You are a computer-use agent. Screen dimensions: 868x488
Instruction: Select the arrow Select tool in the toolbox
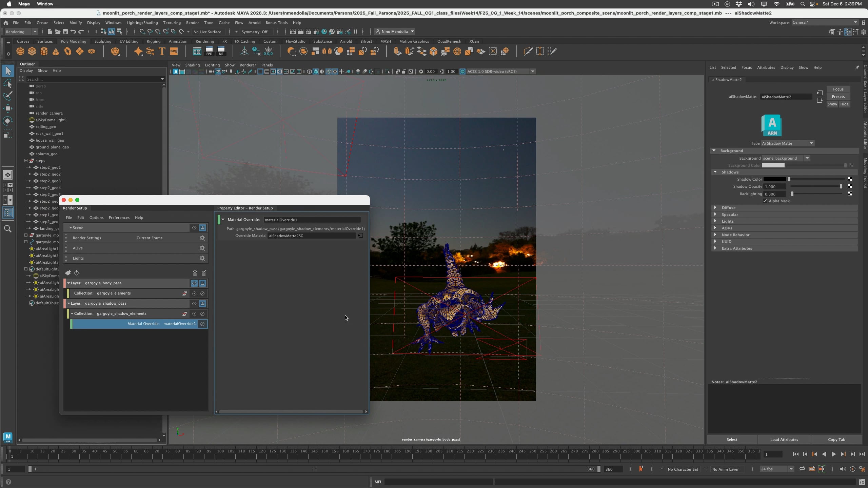[8, 71]
